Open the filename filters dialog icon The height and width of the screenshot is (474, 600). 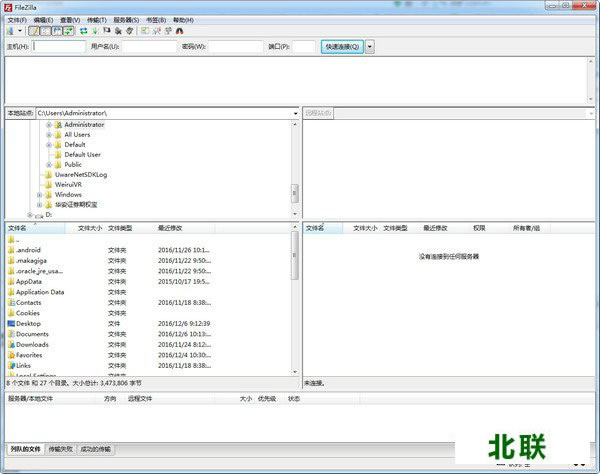(145, 31)
